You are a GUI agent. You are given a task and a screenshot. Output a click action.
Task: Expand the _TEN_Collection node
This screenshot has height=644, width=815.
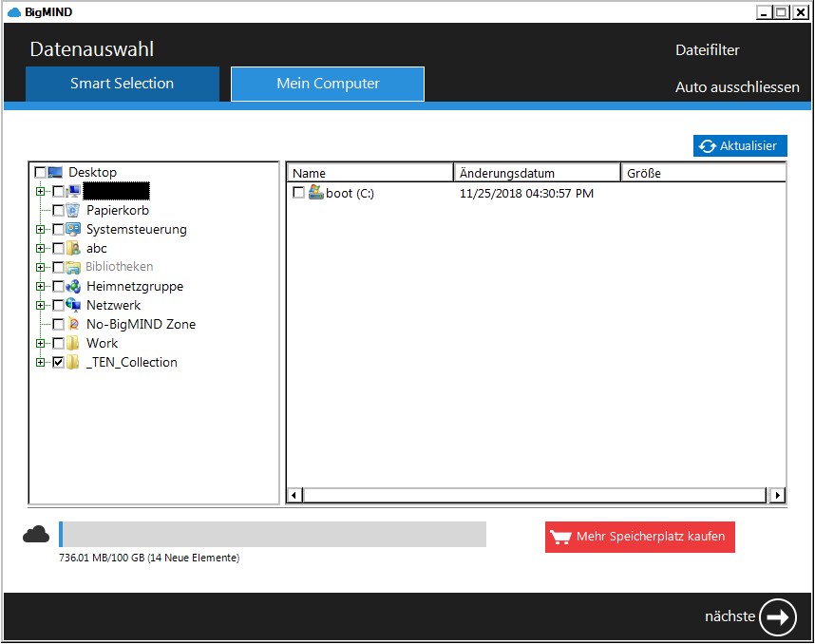pos(40,362)
